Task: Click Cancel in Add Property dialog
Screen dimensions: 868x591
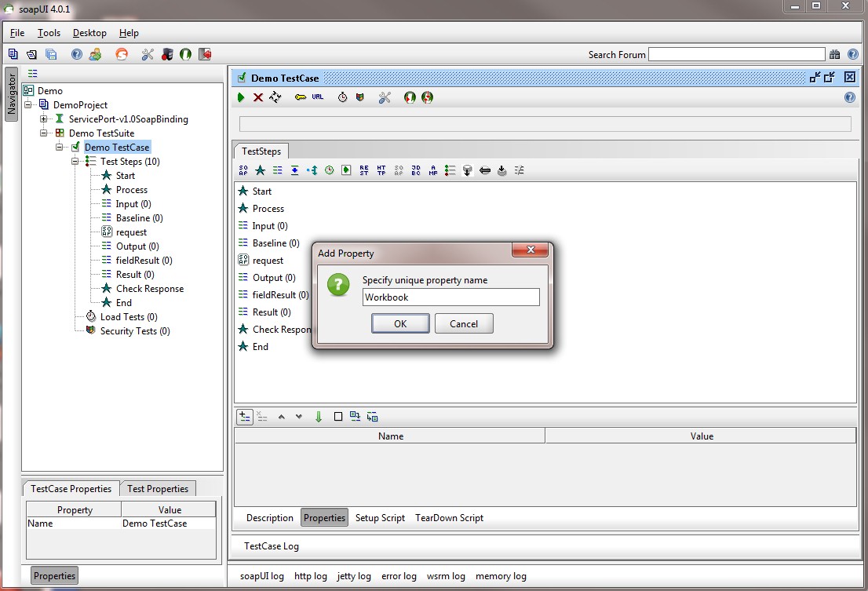Action: 463,323
